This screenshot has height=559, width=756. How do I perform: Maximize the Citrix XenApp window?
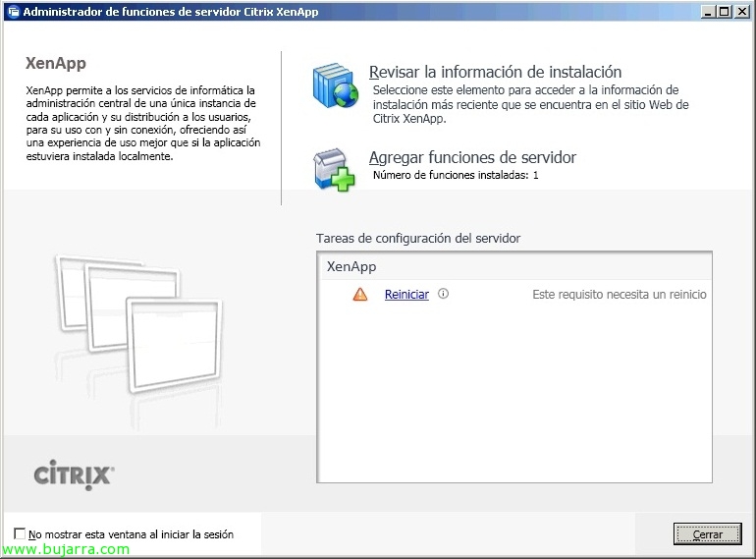point(724,12)
